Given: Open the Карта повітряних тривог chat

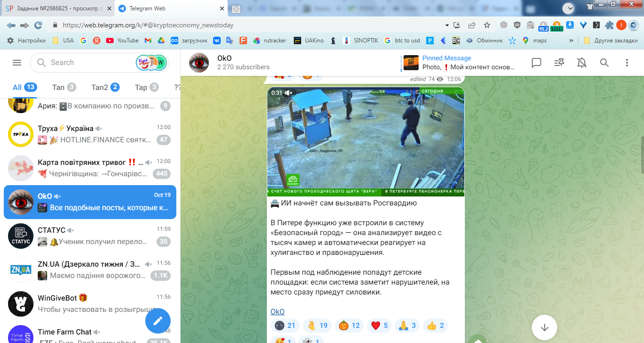Looking at the screenshot, I should pos(90,168).
